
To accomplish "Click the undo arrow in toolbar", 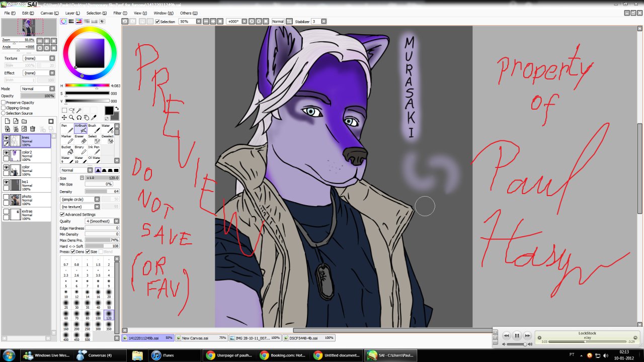I will (125, 22).
